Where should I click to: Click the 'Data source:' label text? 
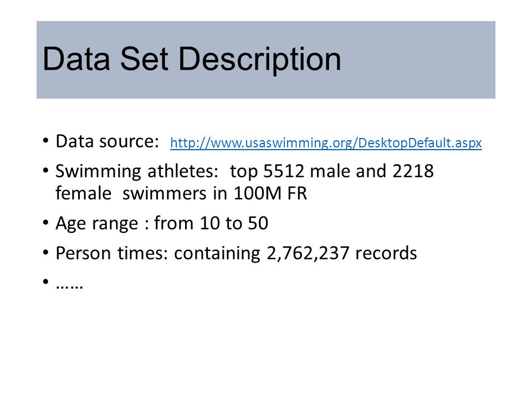(x=107, y=141)
